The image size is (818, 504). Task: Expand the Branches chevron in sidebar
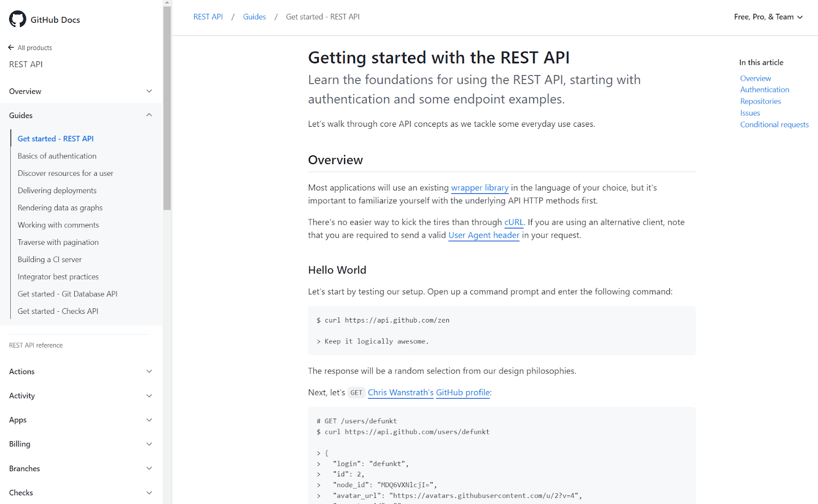pos(149,468)
